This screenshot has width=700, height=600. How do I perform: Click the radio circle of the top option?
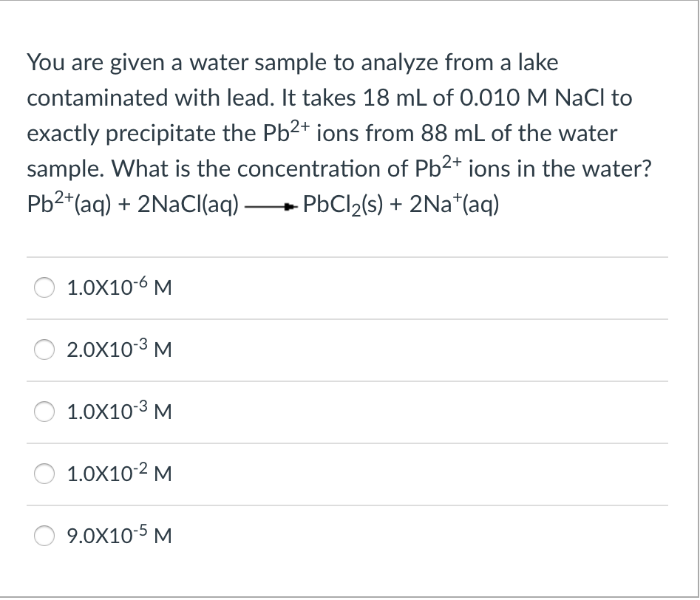coord(44,289)
